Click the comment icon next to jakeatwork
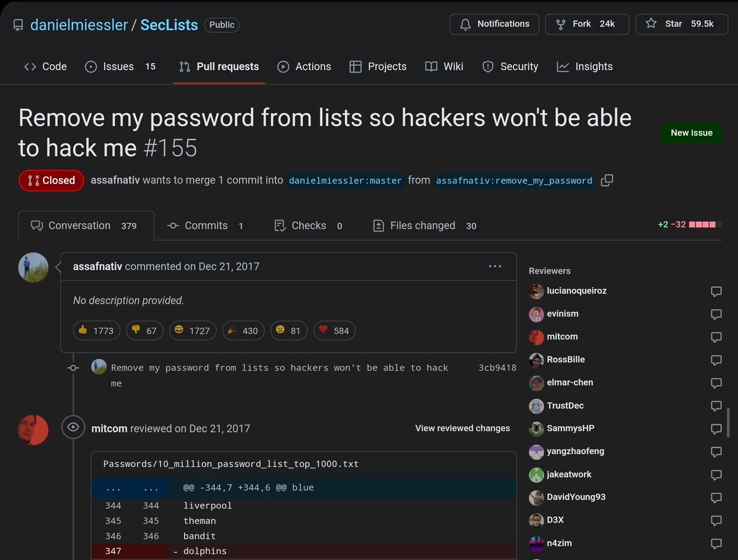738x560 pixels. tap(716, 475)
